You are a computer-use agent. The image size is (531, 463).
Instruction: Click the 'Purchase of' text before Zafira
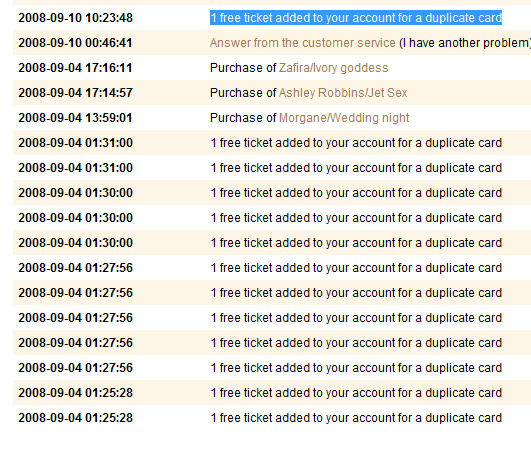[243, 68]
